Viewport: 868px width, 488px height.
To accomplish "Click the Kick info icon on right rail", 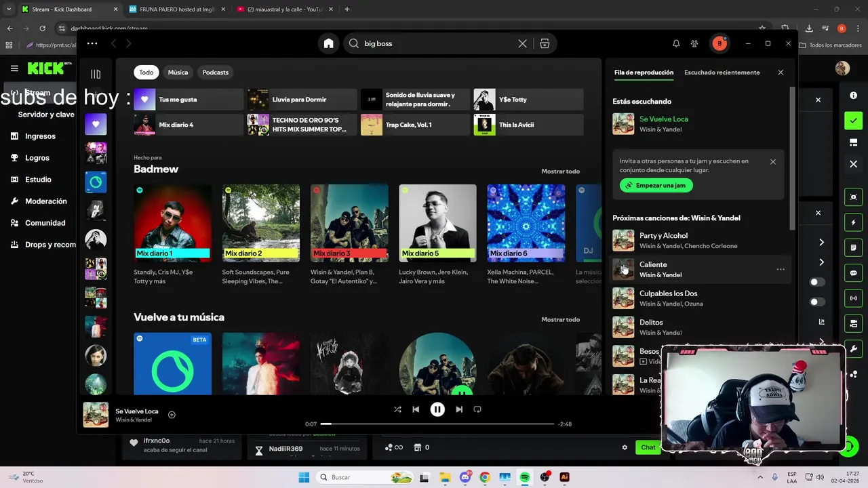I will click(x=853, y=96).
